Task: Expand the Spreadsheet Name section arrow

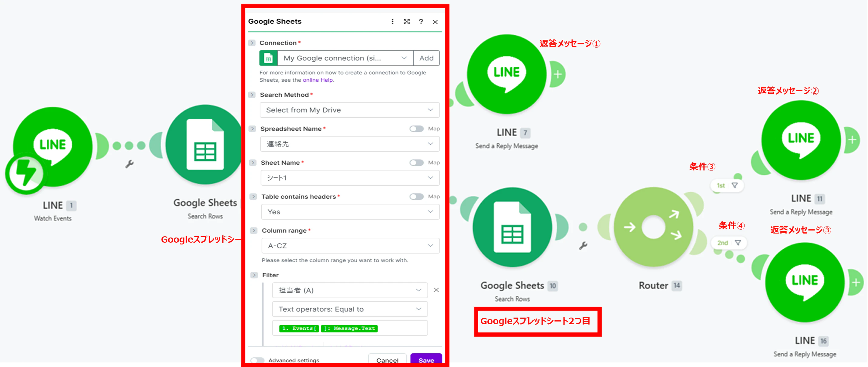Action: pyautogui.click(x=252, y=129)
